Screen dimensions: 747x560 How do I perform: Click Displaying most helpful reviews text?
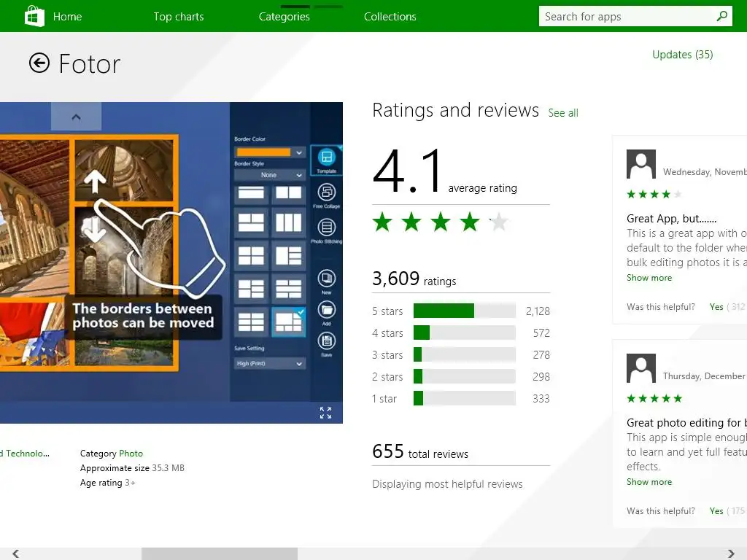point(447,484)
